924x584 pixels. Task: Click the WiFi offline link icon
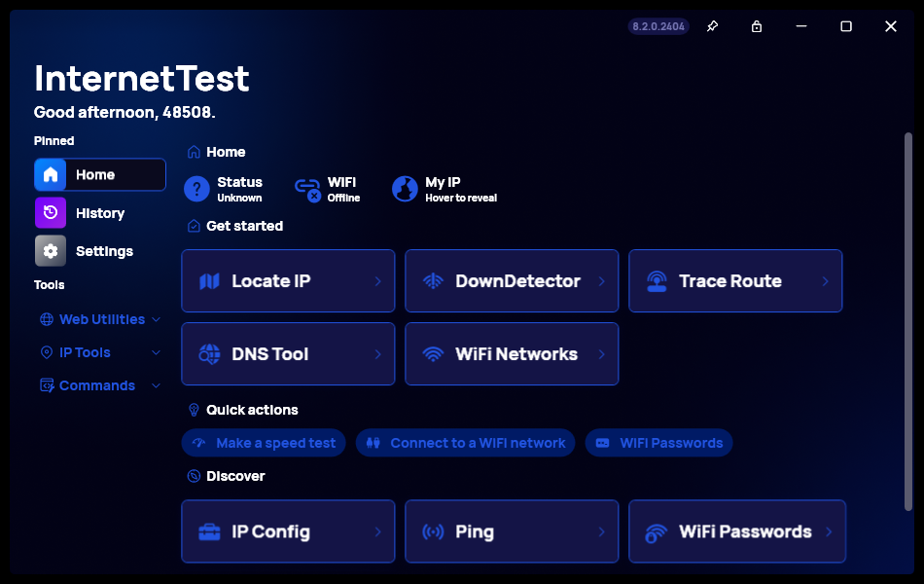307,190
